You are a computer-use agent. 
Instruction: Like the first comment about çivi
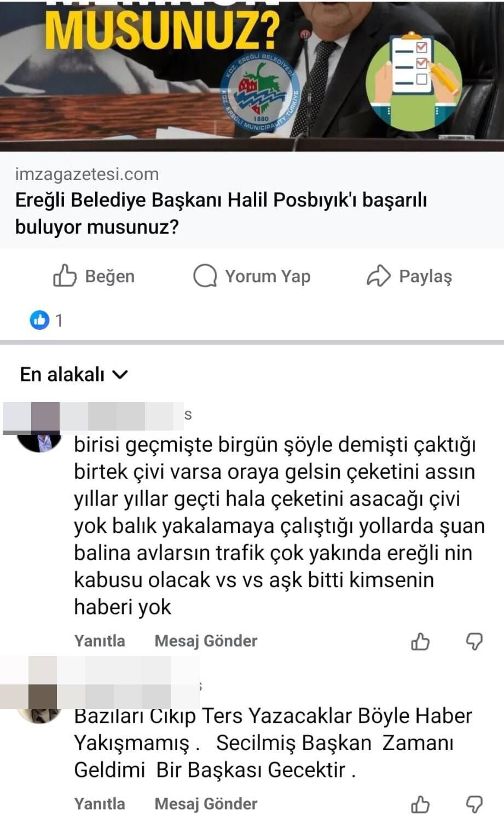tap(420, 641)
